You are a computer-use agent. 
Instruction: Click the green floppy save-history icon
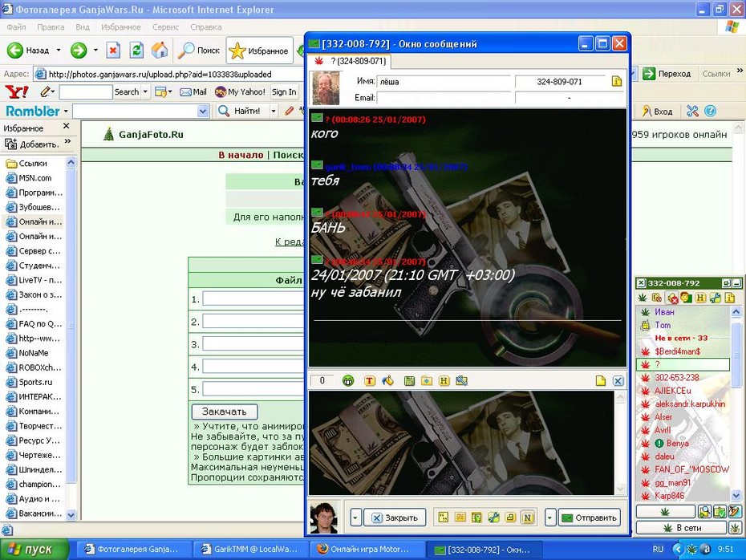409,380
